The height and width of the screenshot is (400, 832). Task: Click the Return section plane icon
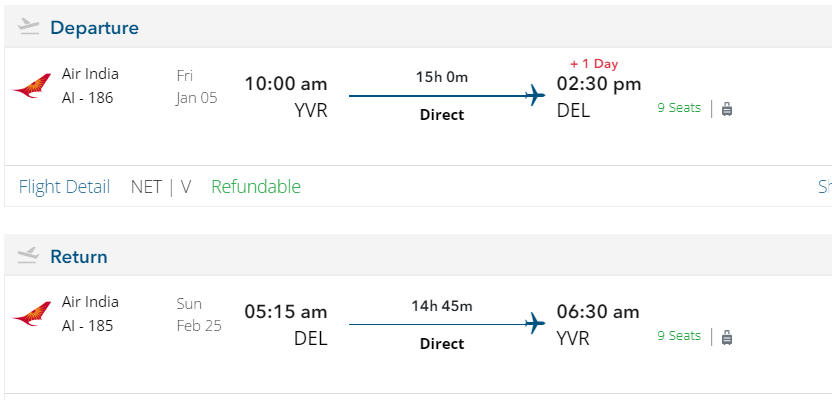29,256
